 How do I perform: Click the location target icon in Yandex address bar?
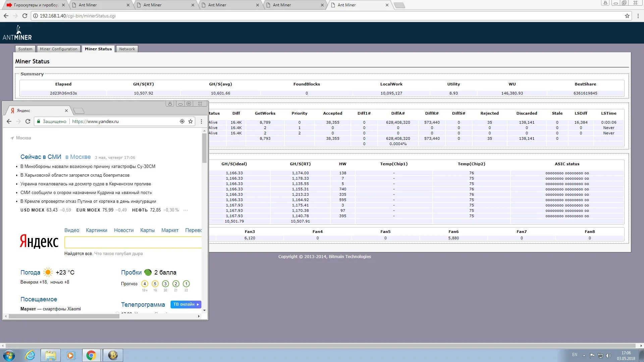pos(182,121)
